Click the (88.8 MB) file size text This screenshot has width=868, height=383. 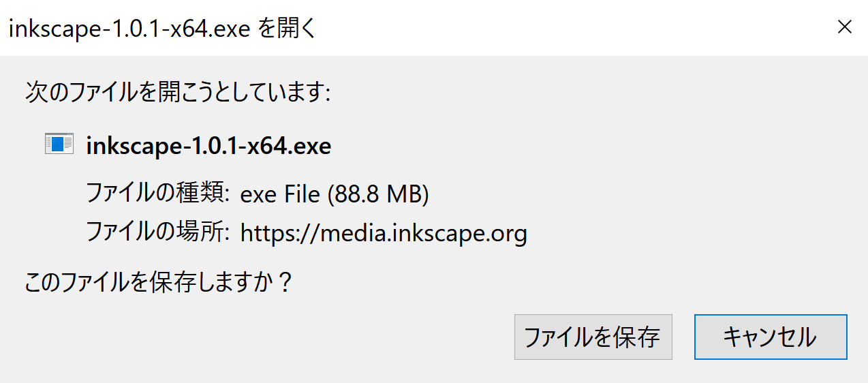coord(378,195)
